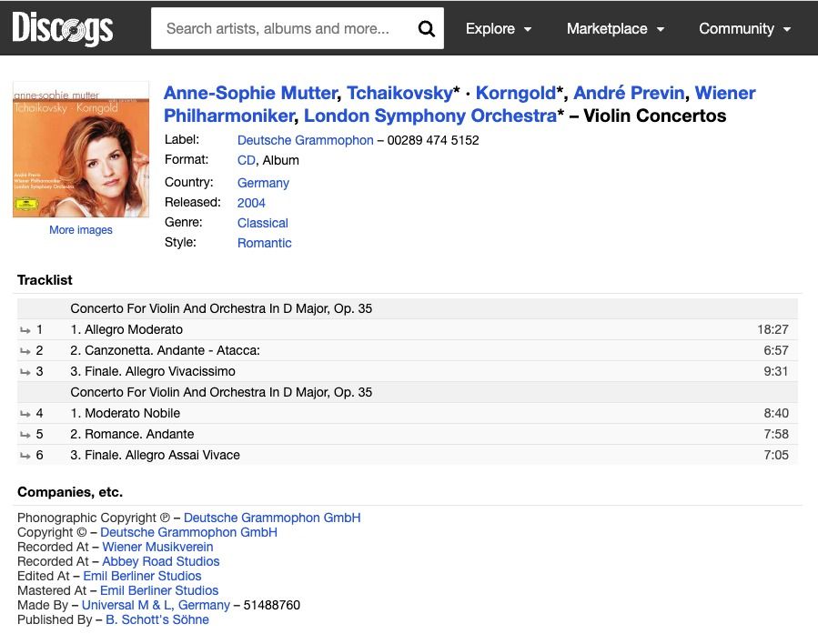Open the Explore dropdown menu

coord(498,28)
